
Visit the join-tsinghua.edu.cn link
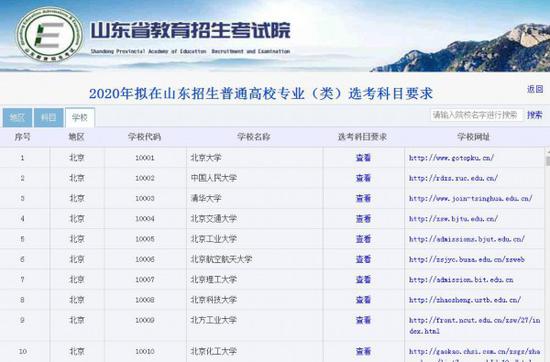point(471,199)
